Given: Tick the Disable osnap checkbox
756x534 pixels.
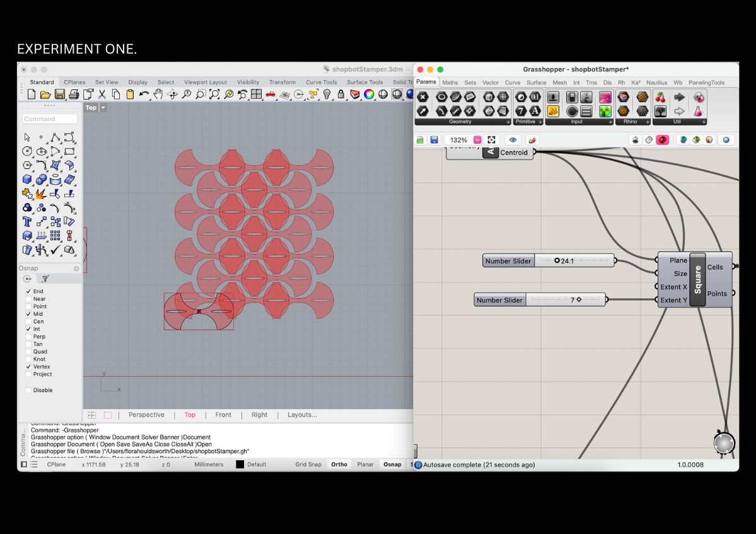Looking at the screenshot, I should click(28, 390).
